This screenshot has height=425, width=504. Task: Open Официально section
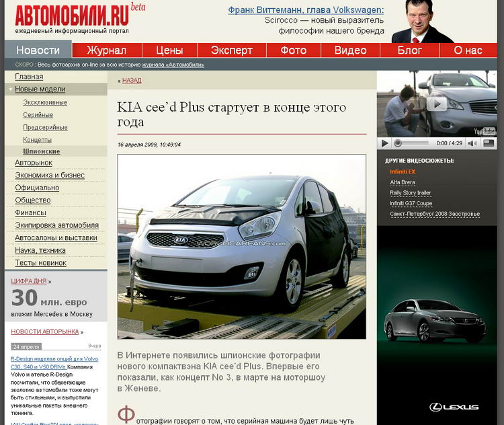click(37, 188)
